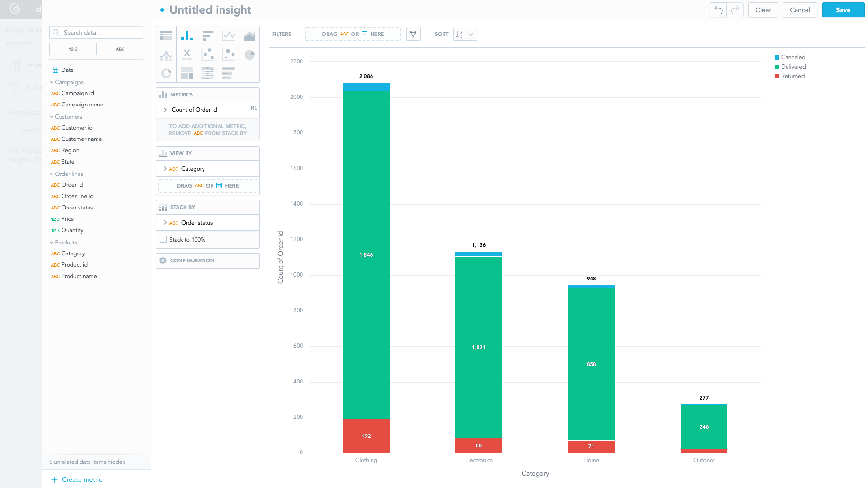The image size is (868, 488).
Task: Click the search magnifier icon
Action: click(x=56, y=33)
